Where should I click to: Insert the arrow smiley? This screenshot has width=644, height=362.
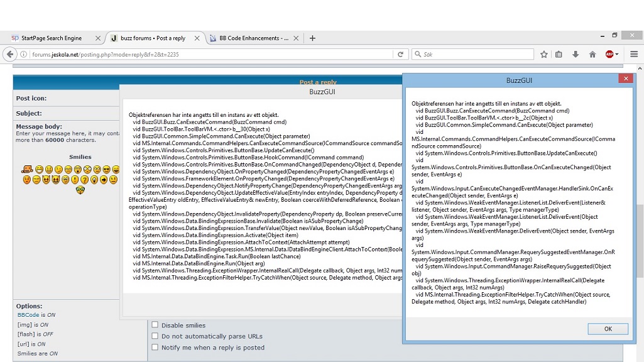point(104,180)
